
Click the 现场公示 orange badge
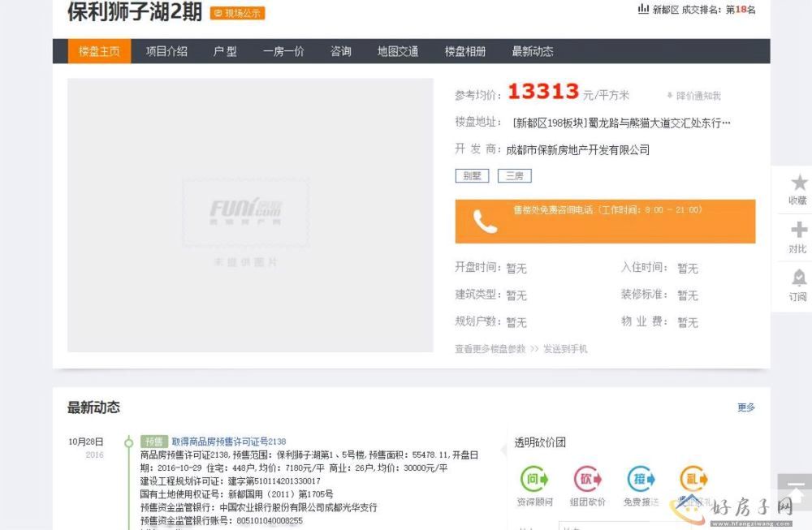pos(237,13)
